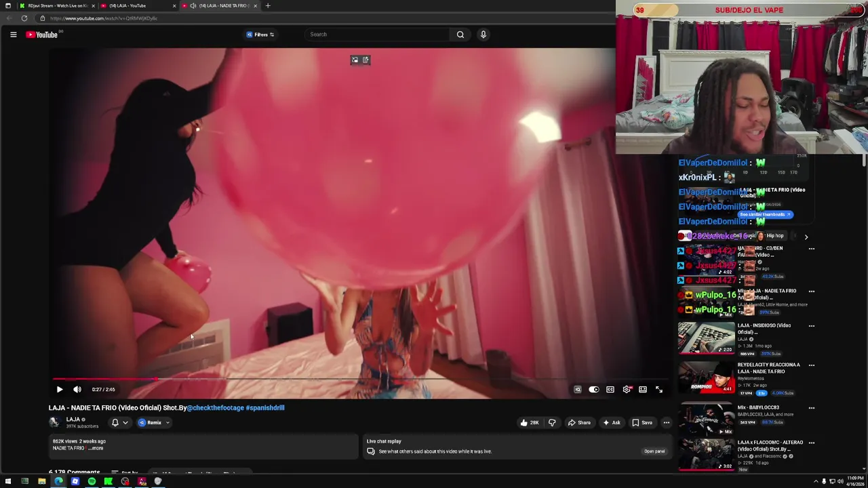Screen dimensions: 868x488
Task: Show more filter chips with right chevron
Action: (806, 237)
